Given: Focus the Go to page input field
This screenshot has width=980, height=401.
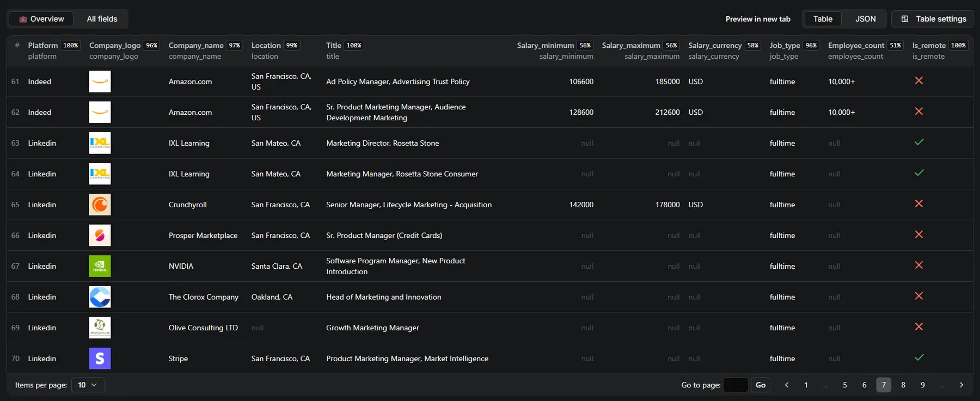Looking at the screenshot, I should tap(736, 385).
